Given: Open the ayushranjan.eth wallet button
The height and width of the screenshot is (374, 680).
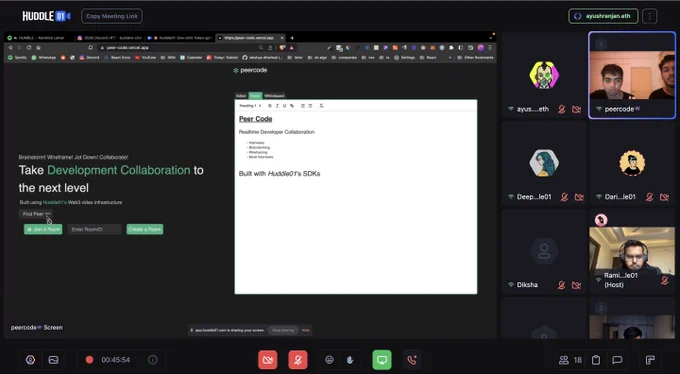Looking at the screenshot, I should pyautogui.click(x=603, y=16).
